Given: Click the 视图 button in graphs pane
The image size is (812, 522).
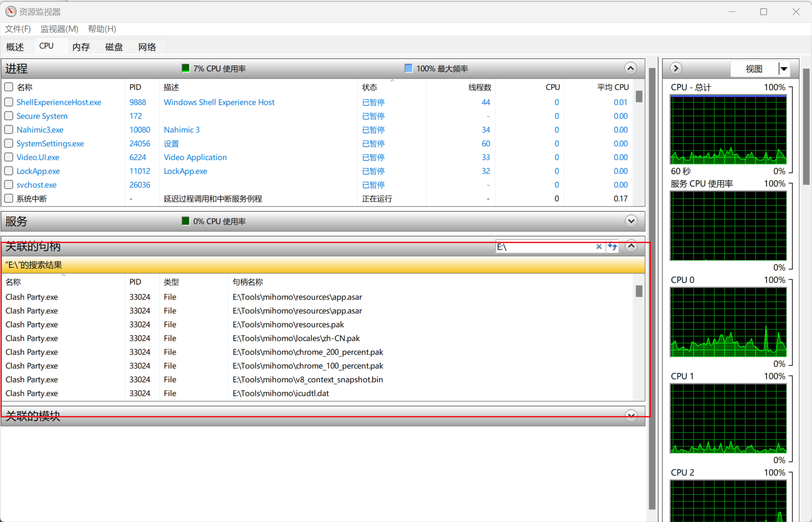Looking at the screenshot, I should tap(754, 69).
